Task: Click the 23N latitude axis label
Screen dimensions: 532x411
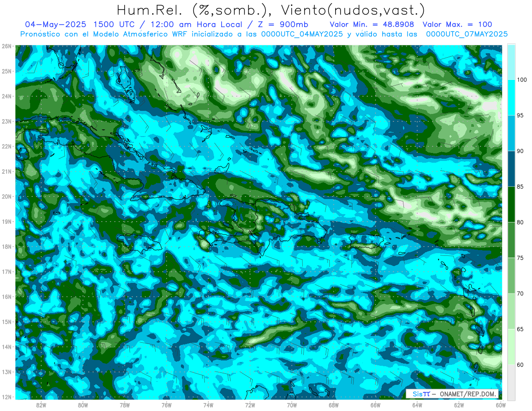Action: 6,121
